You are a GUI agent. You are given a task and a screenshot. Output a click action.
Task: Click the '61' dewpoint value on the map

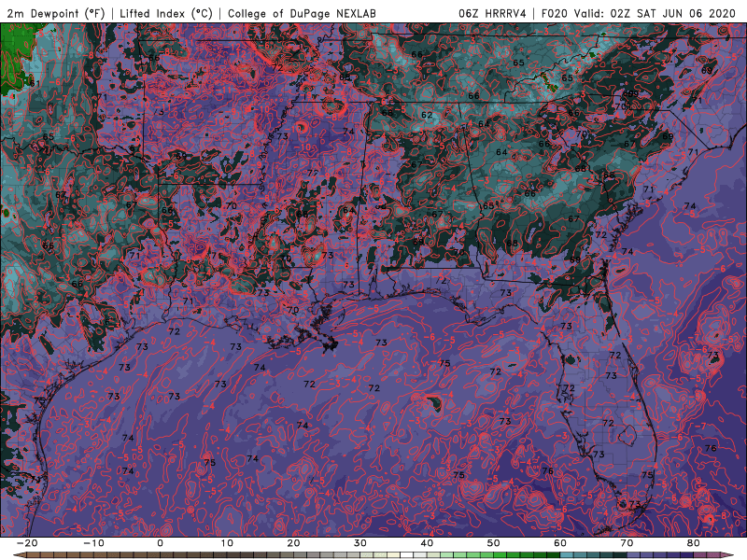(x=35, y=83)
